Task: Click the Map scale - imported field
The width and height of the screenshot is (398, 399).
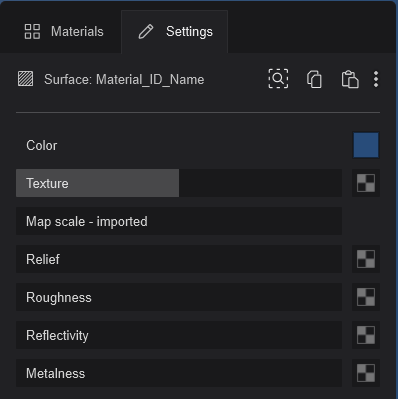Action: click(x=179, y=221)
